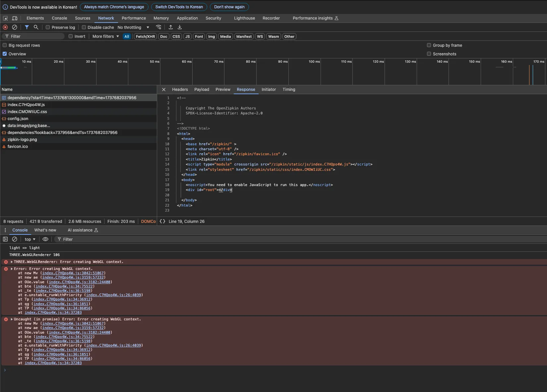Screen dimensions: 547x392
Task: Toggle the network filter funnel icon
Action: pyautogui.click(x=27, y=27)
